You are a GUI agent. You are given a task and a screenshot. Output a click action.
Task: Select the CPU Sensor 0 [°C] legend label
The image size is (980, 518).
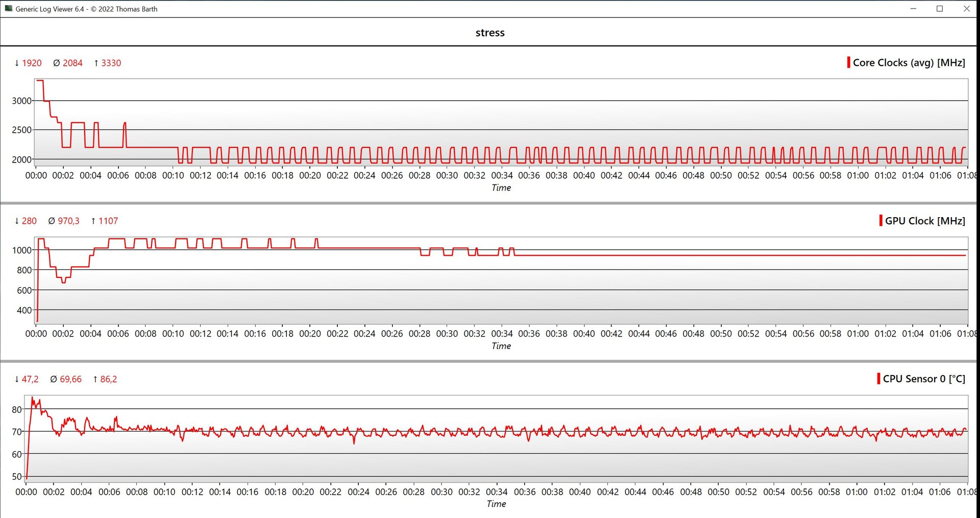923,379
